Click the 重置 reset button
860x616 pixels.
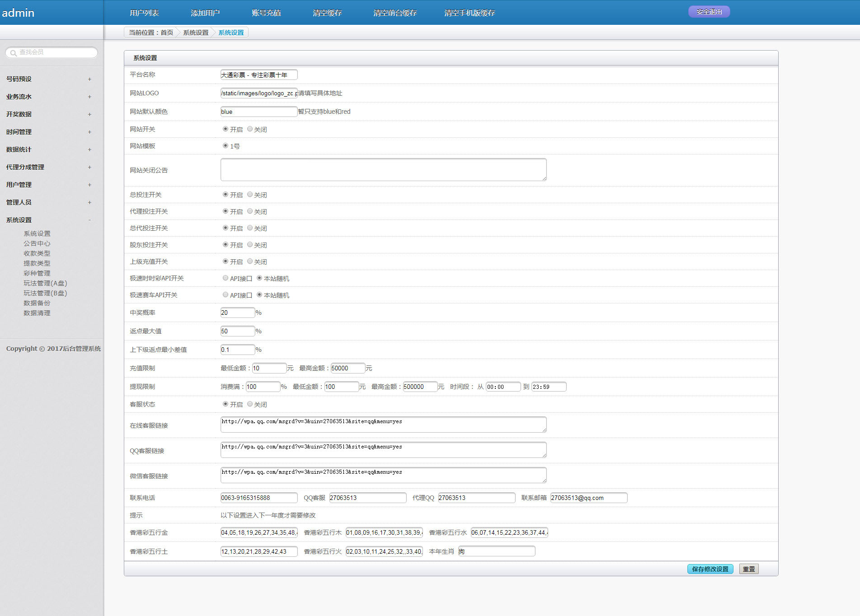(x=749, y=569)
